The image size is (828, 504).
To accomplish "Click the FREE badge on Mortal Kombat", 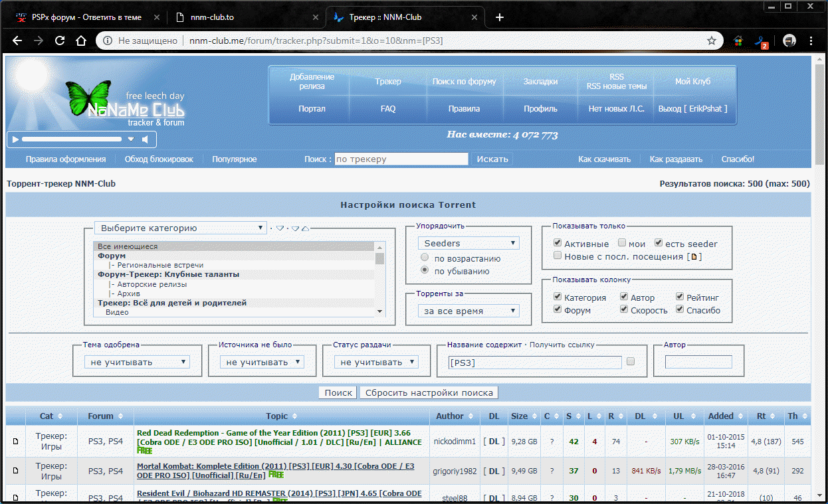I will pos(276,475).
